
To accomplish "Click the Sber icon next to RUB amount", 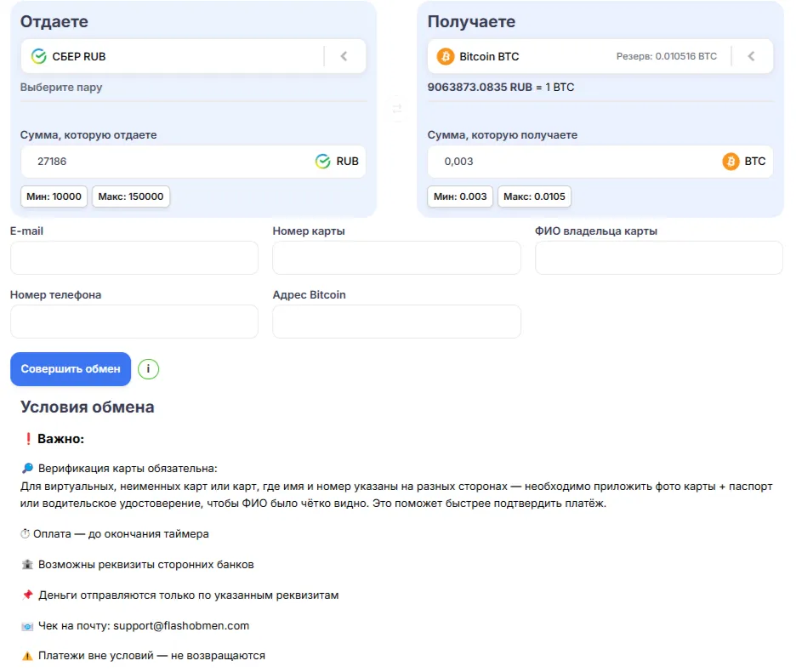I will pyautogui.click(x=323, y=162).
